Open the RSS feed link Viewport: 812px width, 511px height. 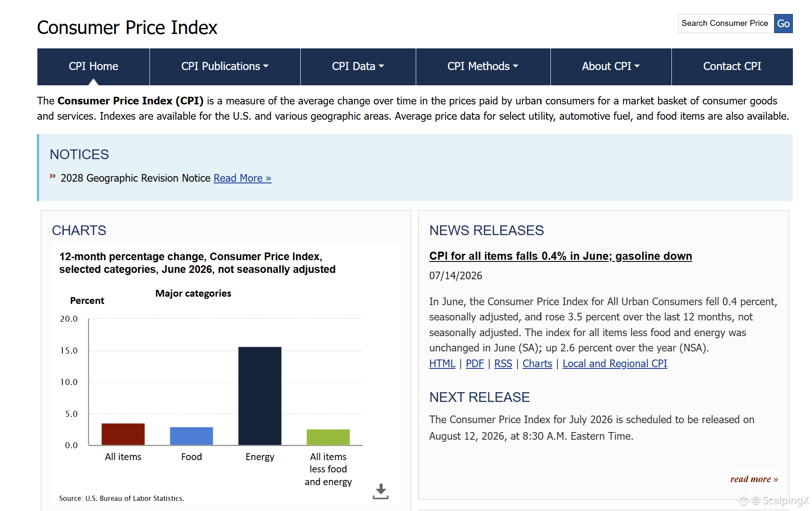pos(503,364)
